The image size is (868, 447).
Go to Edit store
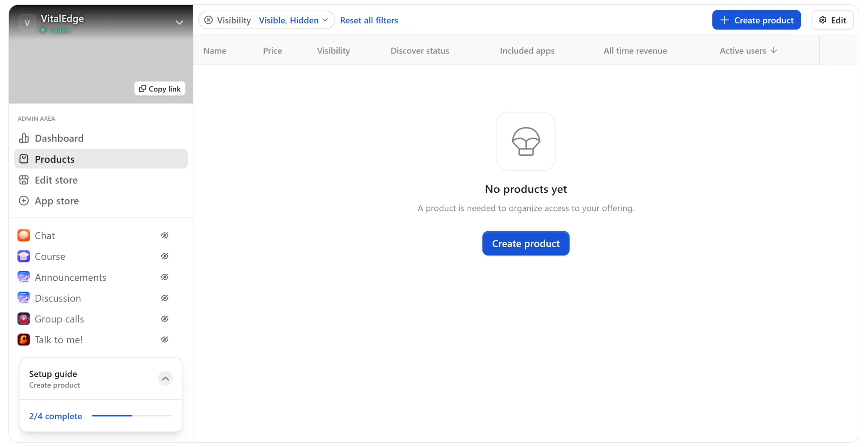pyautogui.click(x=101, y=180)
